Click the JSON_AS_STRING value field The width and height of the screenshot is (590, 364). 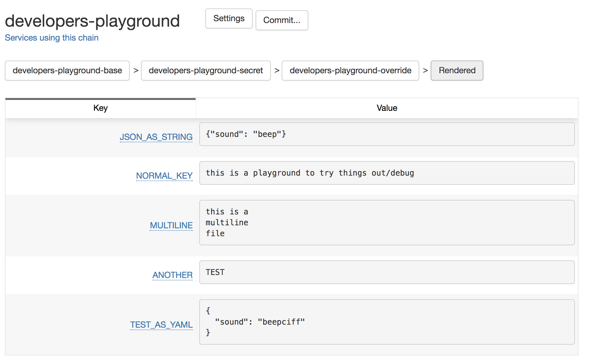click(387, 134)
